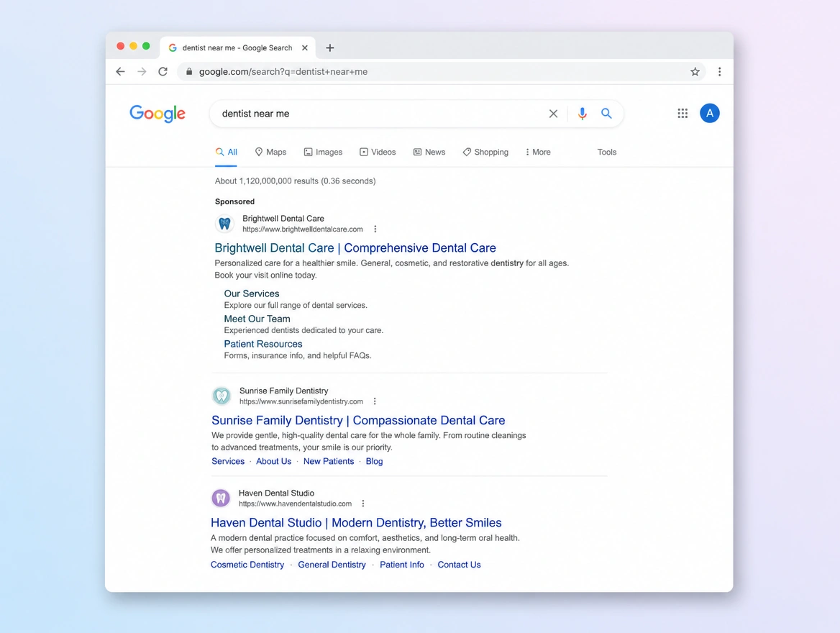Click the 'Sponsored' label

234,201
